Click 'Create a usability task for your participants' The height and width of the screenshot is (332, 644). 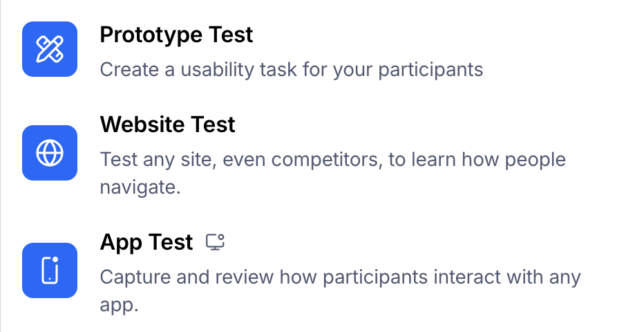point(291,69)
